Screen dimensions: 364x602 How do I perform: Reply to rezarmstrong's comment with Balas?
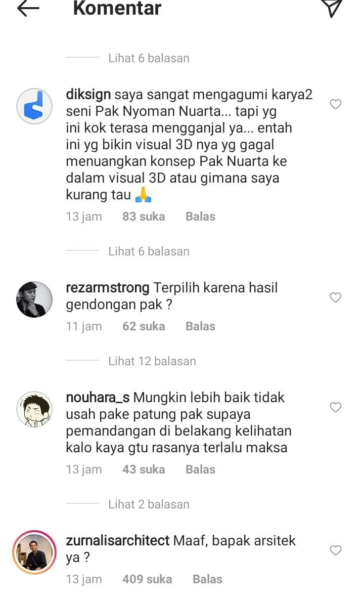pos(200,326)
